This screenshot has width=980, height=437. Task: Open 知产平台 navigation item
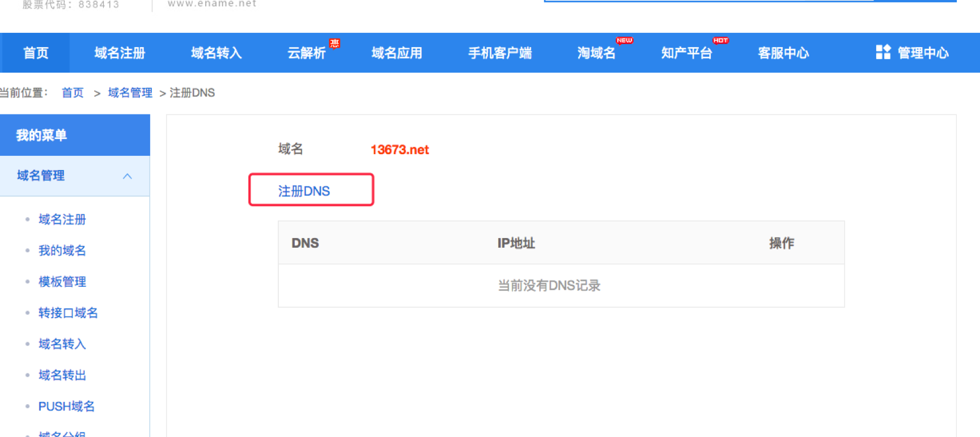pos(686,53)
